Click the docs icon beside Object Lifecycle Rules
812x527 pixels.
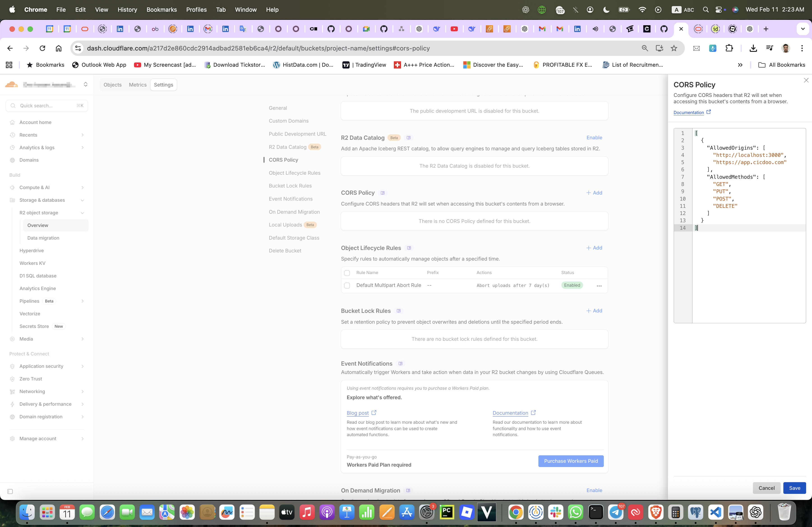pos(409,248)
